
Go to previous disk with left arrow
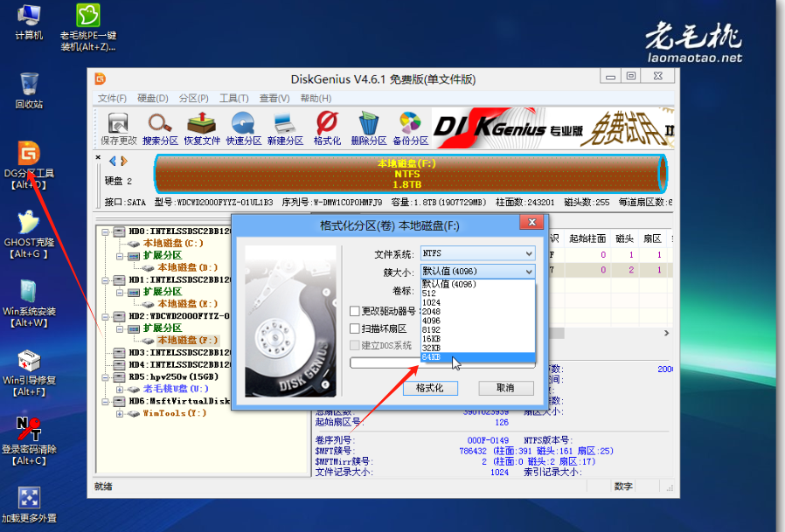point(113,161)
